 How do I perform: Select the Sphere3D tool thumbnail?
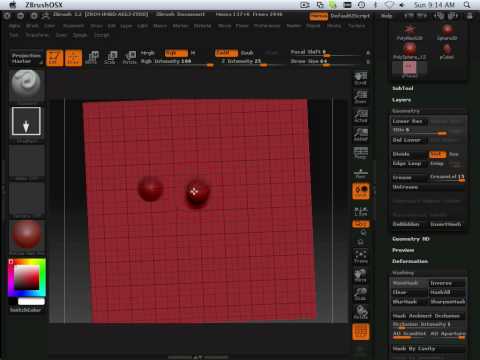pyautogui.click(x=447, y=32)
